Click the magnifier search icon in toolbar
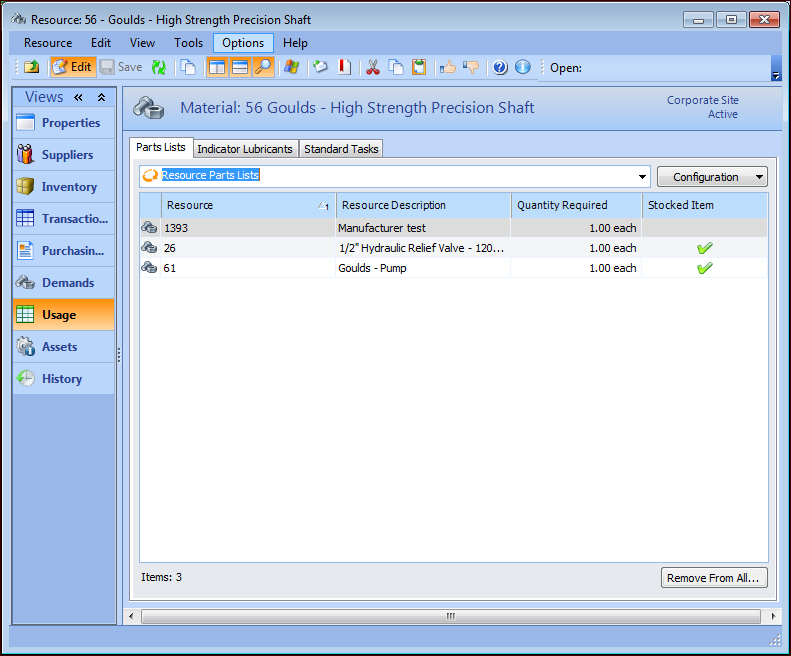Viewport: 791px width, 656px height. [x=263, y=67]
